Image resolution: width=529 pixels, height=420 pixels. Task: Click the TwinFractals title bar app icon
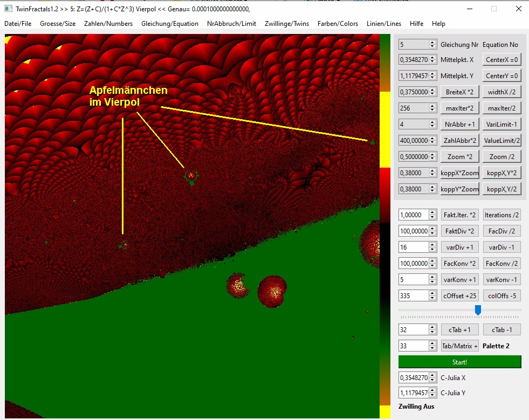point(9,9)
